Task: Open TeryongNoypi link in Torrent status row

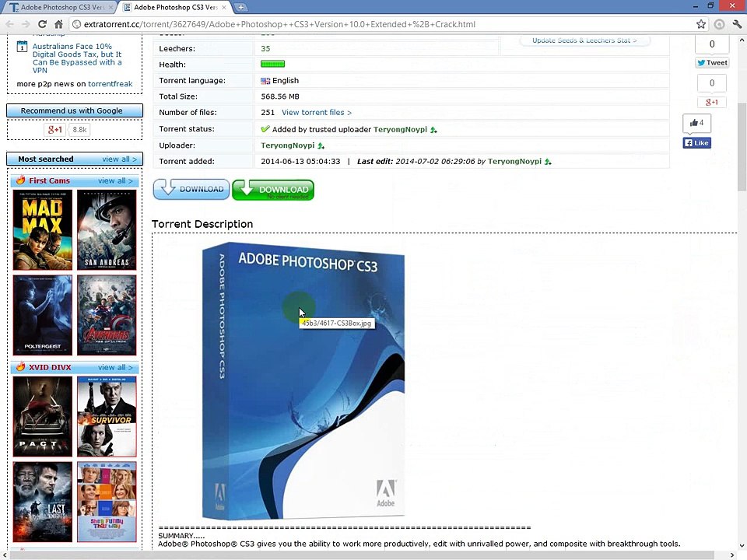Action: 400,129
